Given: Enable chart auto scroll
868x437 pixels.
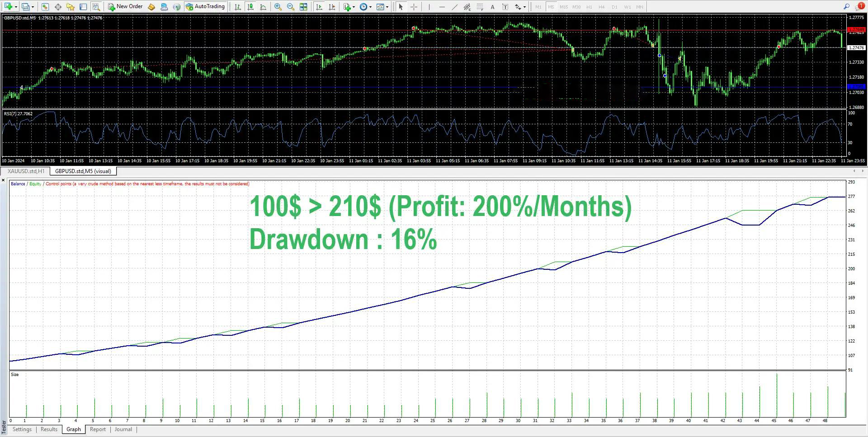Looking at the screenshot, I should (319, 7).
